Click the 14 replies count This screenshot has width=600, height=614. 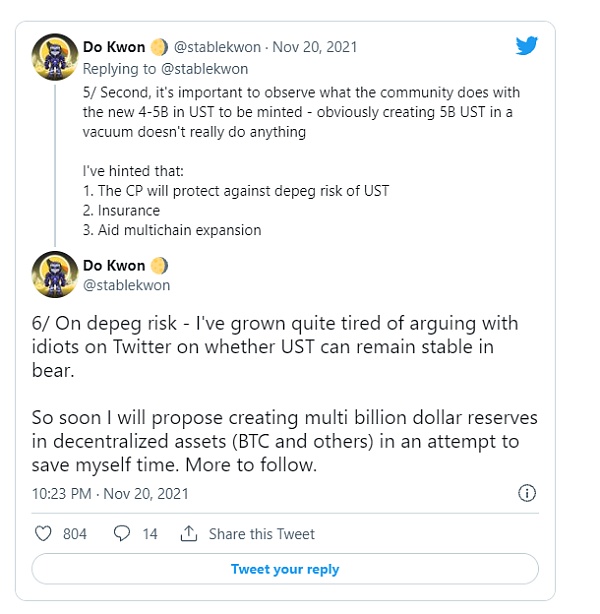(x=150, y=534)
